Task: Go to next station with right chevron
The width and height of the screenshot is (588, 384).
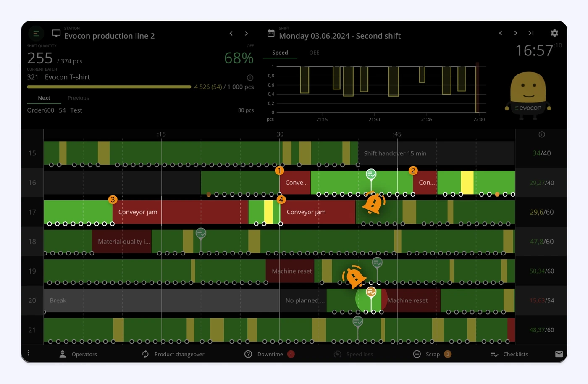Action: click(x=247, y=33)
